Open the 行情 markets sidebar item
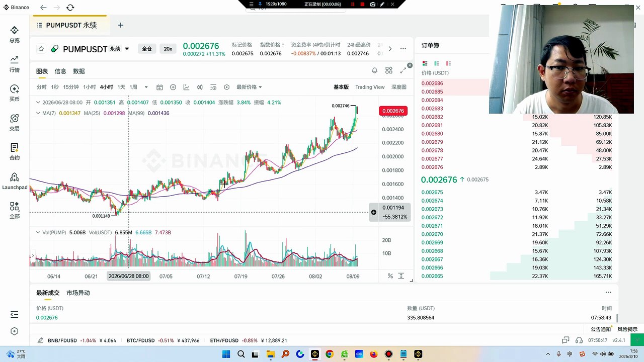 tap(14, 64)
